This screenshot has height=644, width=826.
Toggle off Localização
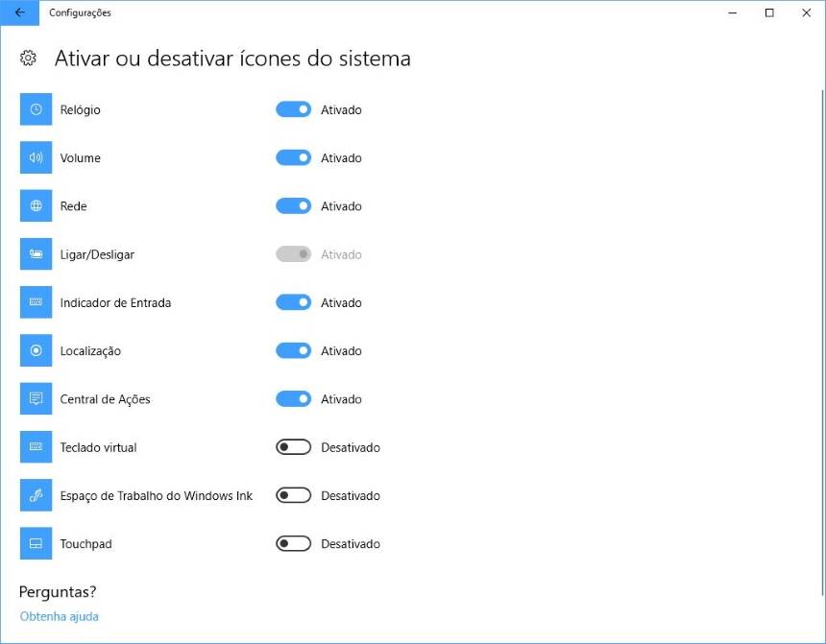coord(293,350)
